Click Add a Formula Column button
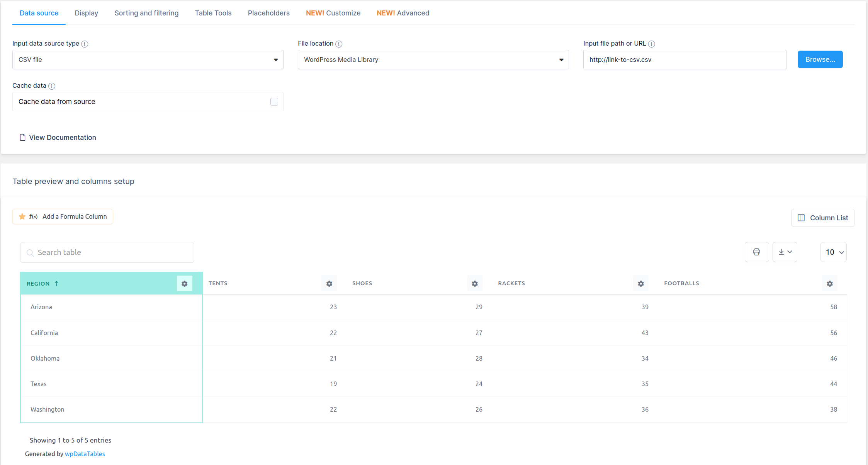 63,216
